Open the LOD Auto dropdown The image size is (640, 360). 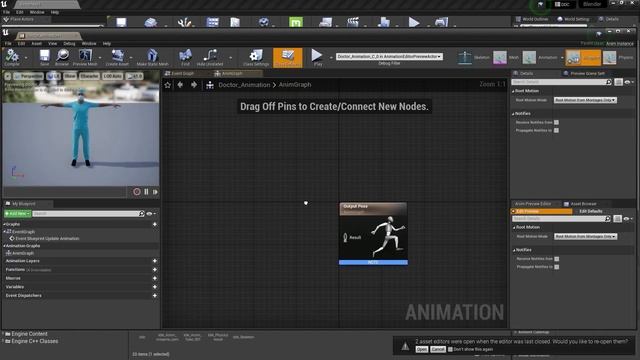(x=112, y=76)
